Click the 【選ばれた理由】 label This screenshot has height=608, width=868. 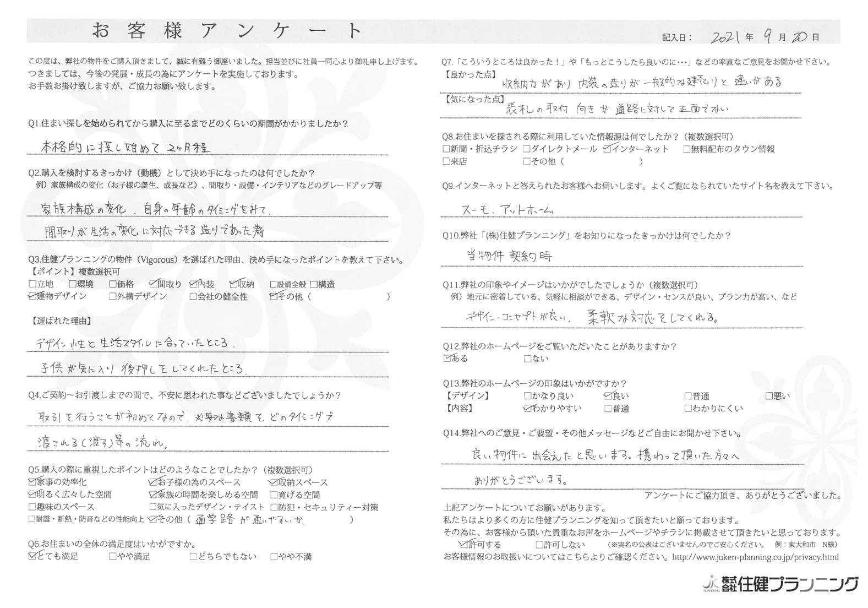click(62, 321)
